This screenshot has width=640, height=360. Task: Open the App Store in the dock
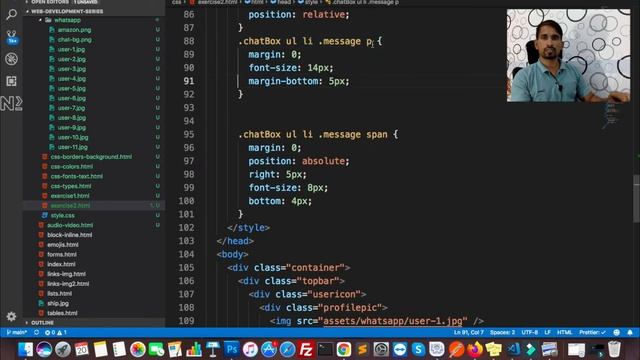tap(269, 349)
